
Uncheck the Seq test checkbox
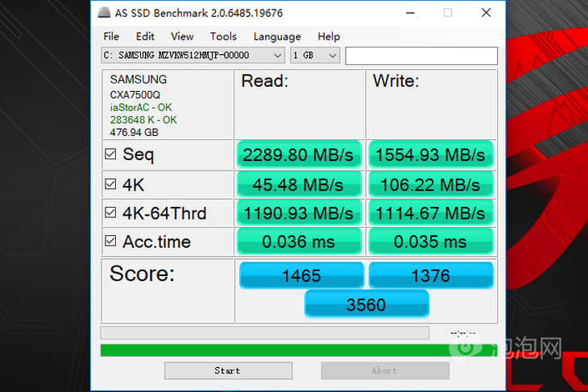110,154
